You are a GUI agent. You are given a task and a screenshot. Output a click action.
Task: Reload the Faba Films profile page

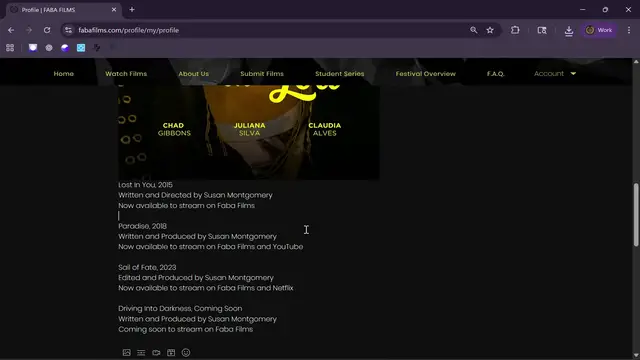click(47, 30)
